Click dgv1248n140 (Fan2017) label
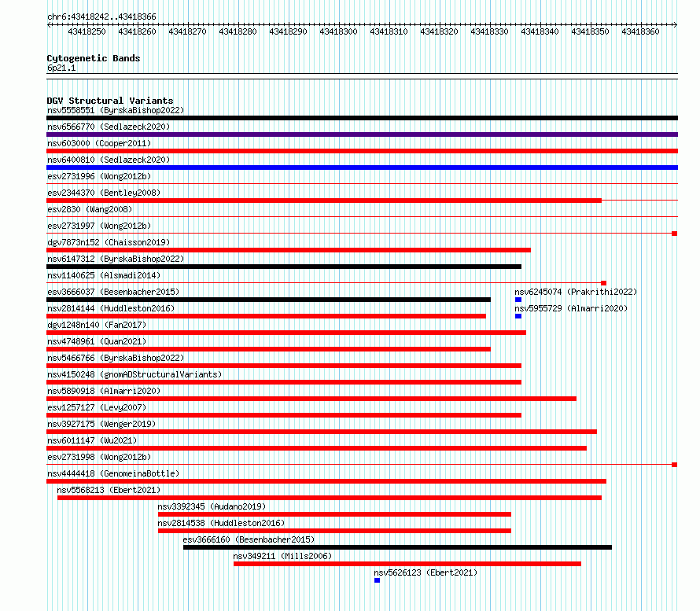Viewport: 700px width, 611px height. 97,325
